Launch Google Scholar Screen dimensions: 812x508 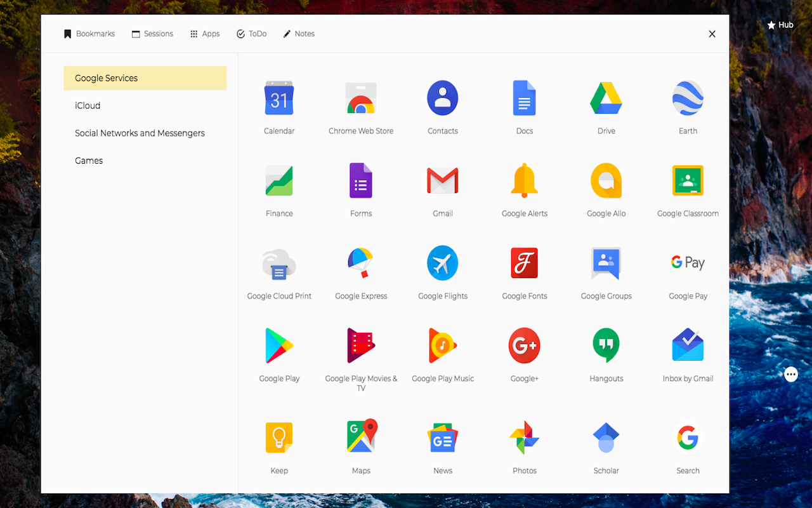606,438
